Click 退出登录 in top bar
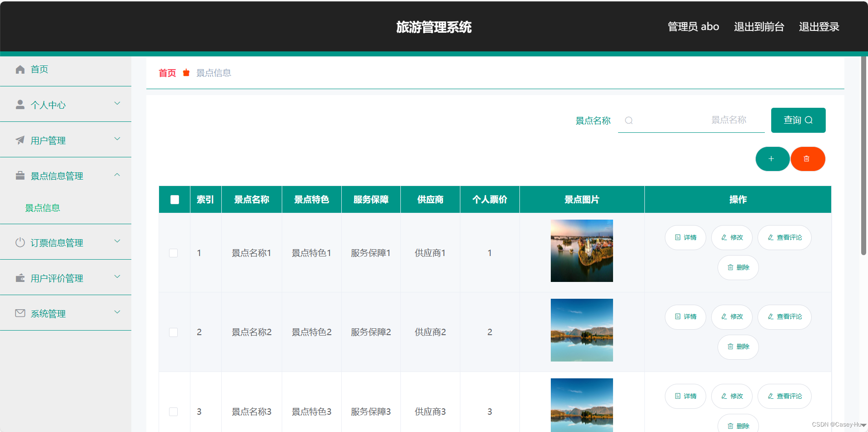The image size is (868, 432). (x=819, y=27)
